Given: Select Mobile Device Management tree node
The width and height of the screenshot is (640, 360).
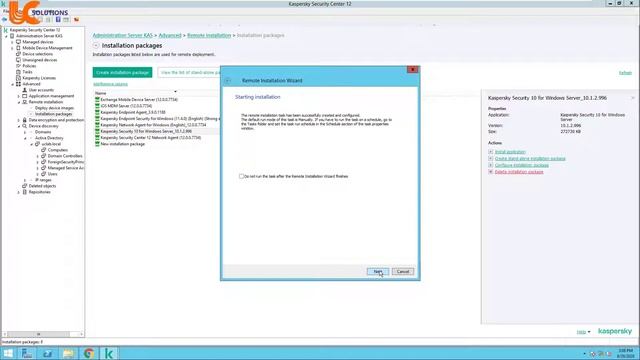Looking at the screenshot, I should [47, 48].
